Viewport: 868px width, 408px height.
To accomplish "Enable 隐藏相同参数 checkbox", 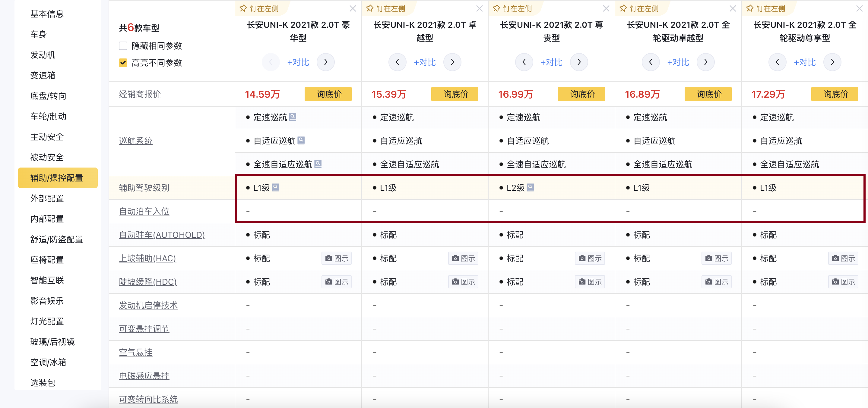I will point(123,46).
